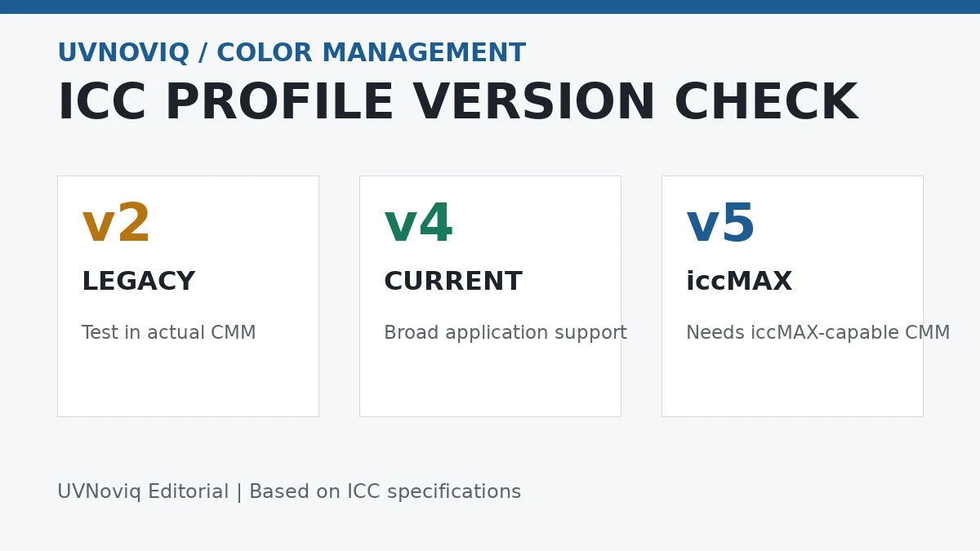
Task: Click the word CHECK in the title
Action: [x=766, y=104]
